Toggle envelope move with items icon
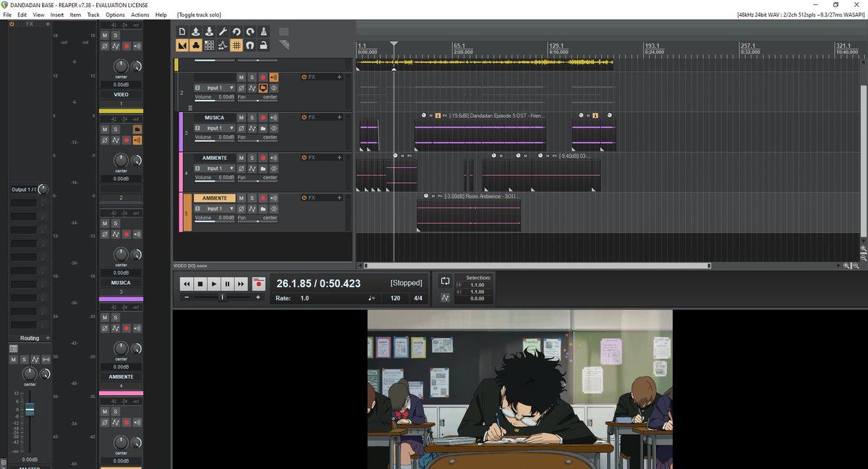 [x=223, y=46]
